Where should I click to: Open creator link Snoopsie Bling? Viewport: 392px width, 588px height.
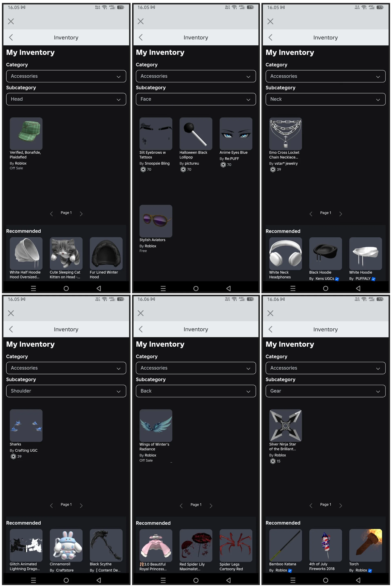click(157, 163)
